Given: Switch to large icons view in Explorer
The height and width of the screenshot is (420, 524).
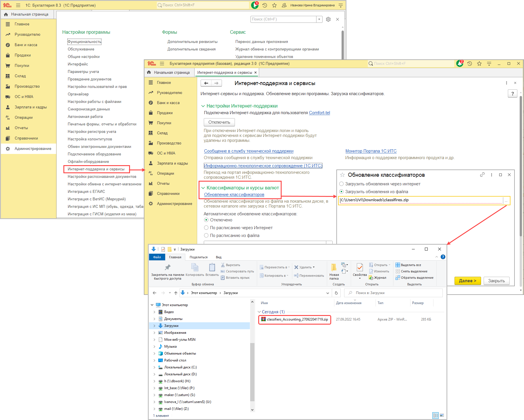Looking at the screenshot, I should pos(442,415).
